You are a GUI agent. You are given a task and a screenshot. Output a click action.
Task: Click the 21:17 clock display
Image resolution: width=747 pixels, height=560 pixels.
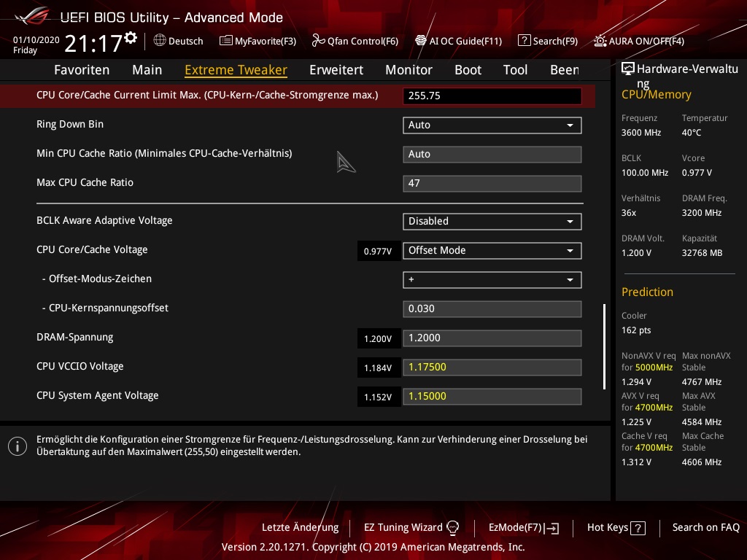click(x=93, y=43)
